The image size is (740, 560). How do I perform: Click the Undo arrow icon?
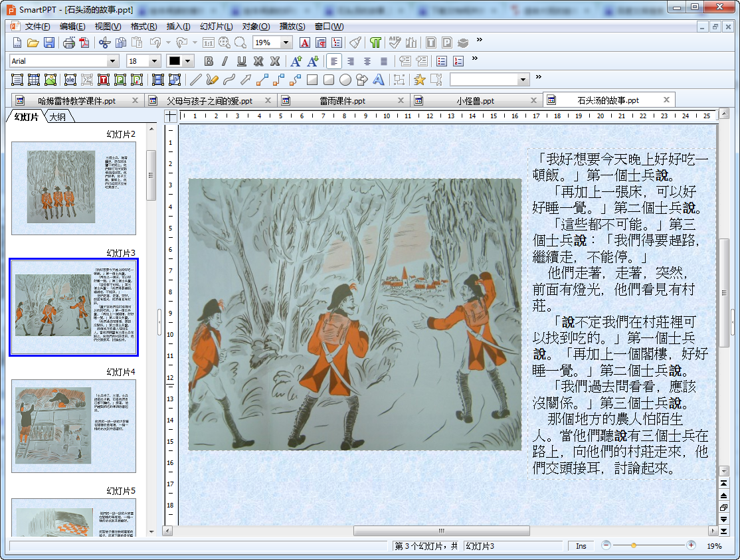[x=155, y=43]
